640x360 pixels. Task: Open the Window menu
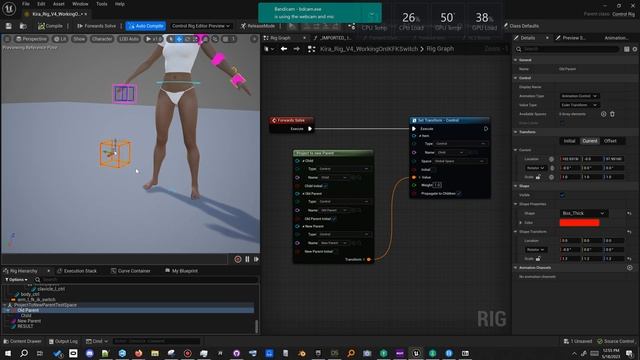pyautogui.click(x=80, y=4)
